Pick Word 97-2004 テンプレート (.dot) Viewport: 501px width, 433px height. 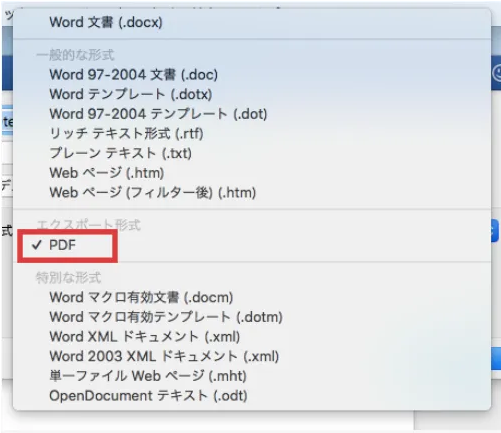coord(158,114)
